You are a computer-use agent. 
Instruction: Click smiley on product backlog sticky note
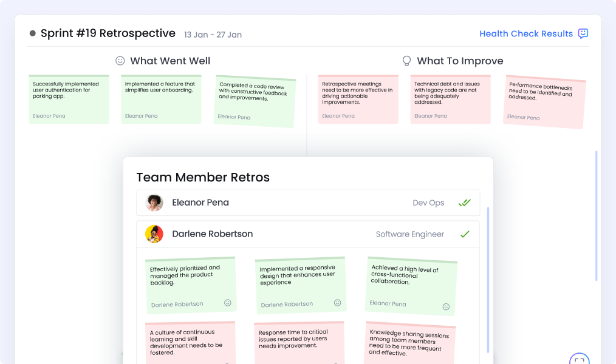click(x=228, y=302)
